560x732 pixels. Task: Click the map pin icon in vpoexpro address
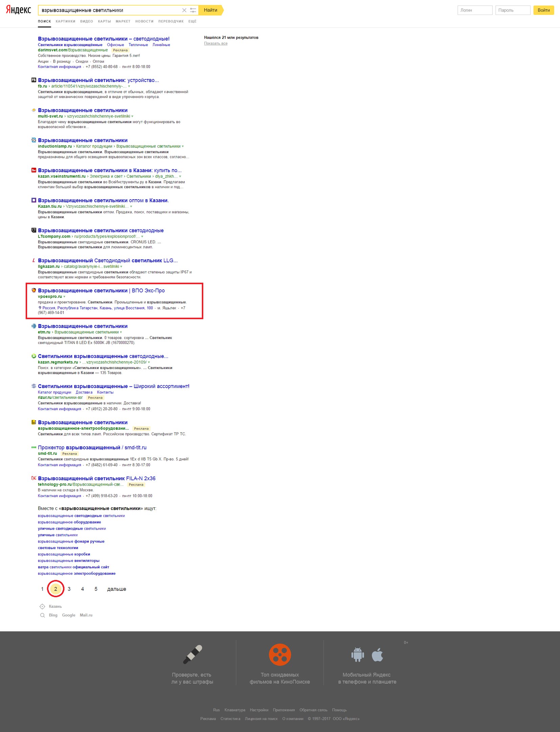coord(40,308)
